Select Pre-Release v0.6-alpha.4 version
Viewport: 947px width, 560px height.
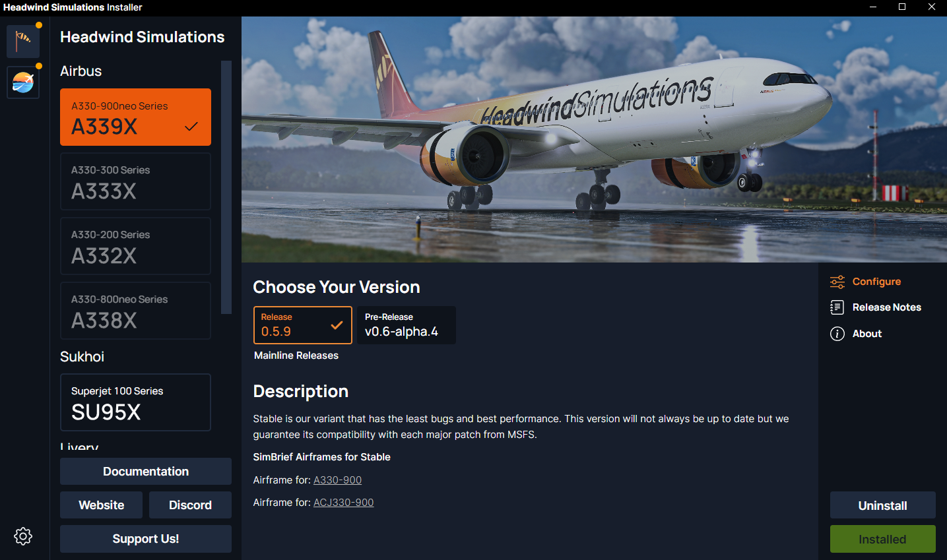tap(407, 325)
